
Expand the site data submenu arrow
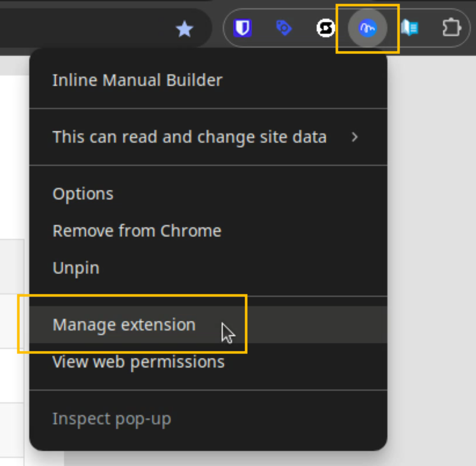(x=355, y=137)
